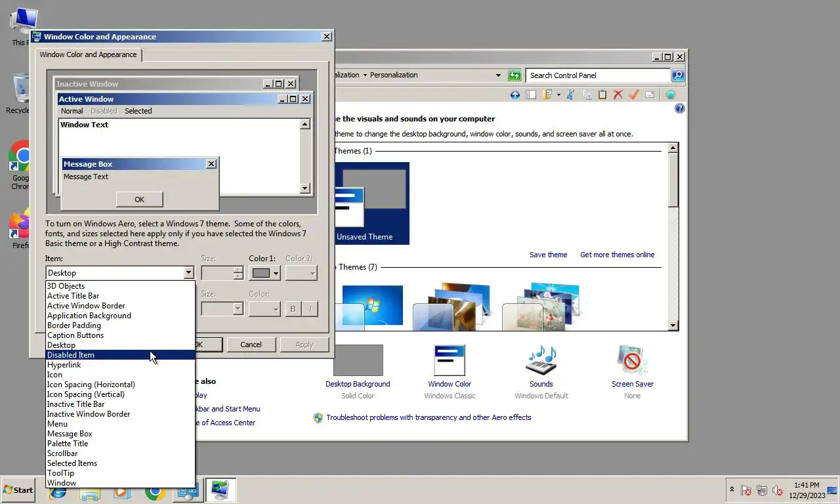Image resolution: width=840 pixels, height=504 pixels.
Task: Click Get more themes online link
Action: 617,255
